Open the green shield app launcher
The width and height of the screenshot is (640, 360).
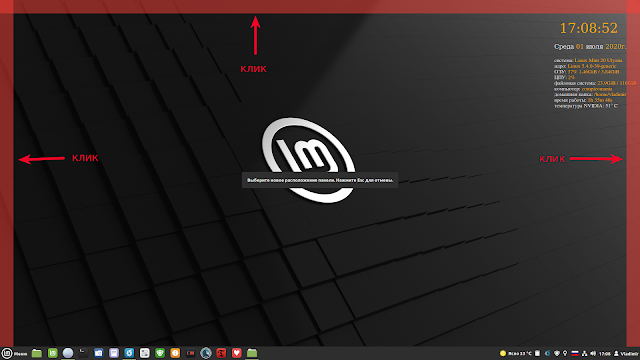160,353
